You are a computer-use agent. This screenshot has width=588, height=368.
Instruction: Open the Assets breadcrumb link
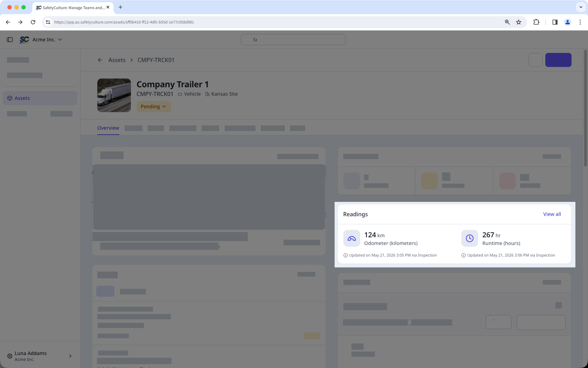point(117,60)
